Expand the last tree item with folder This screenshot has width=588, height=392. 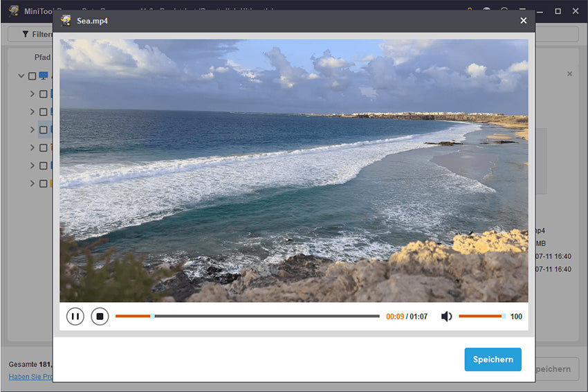pyautogui.click(x=32, y=184)
